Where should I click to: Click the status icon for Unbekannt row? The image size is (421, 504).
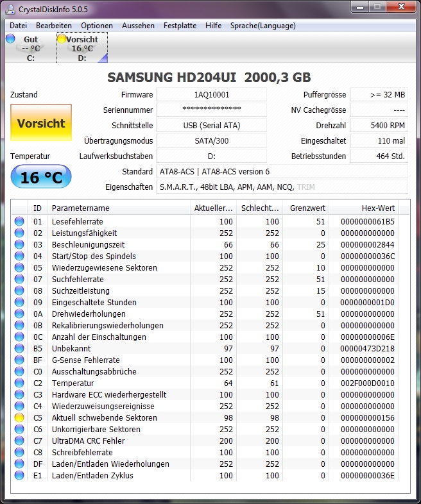click(x=19, y=348)
